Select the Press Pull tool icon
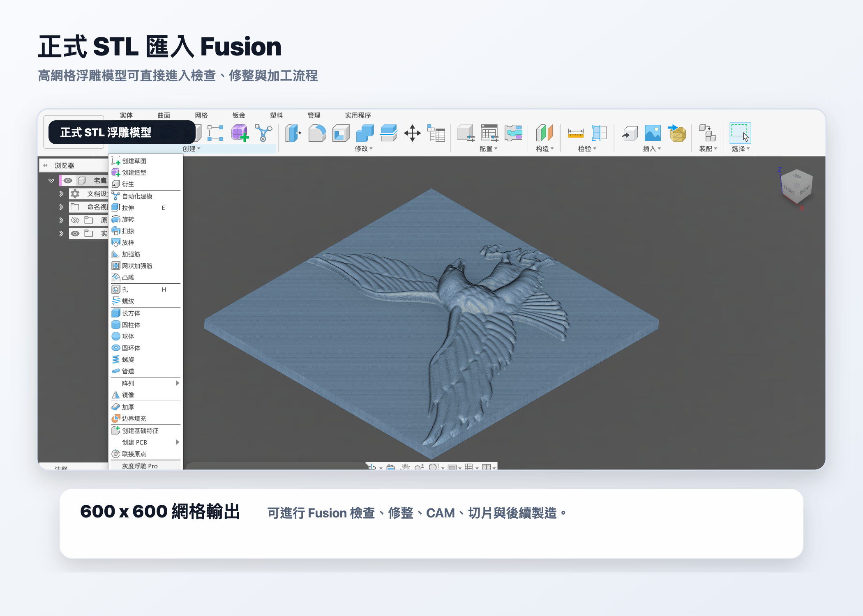Screen dimensions: 863x616 tap(293, 133)
